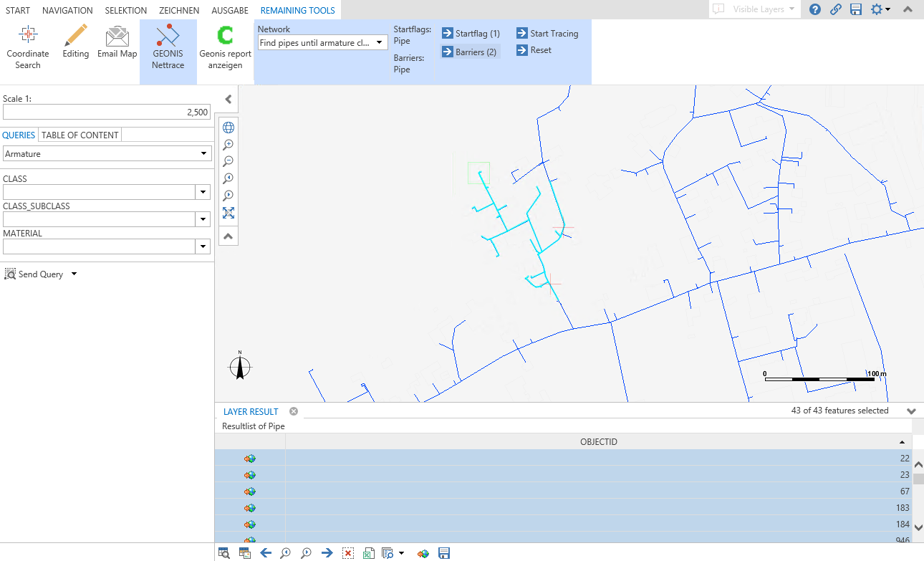The image size is (924, 561).
Task: Export the result list to Excel
Action: pos(368,552)
